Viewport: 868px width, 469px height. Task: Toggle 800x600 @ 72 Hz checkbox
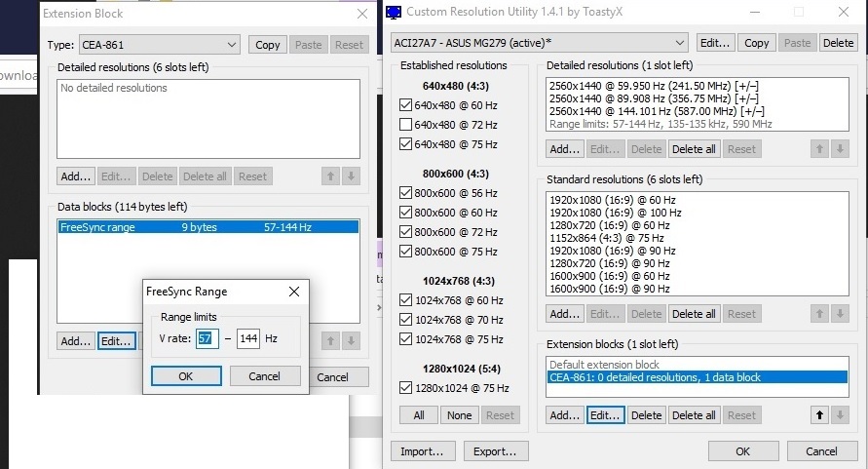(405, 232)
